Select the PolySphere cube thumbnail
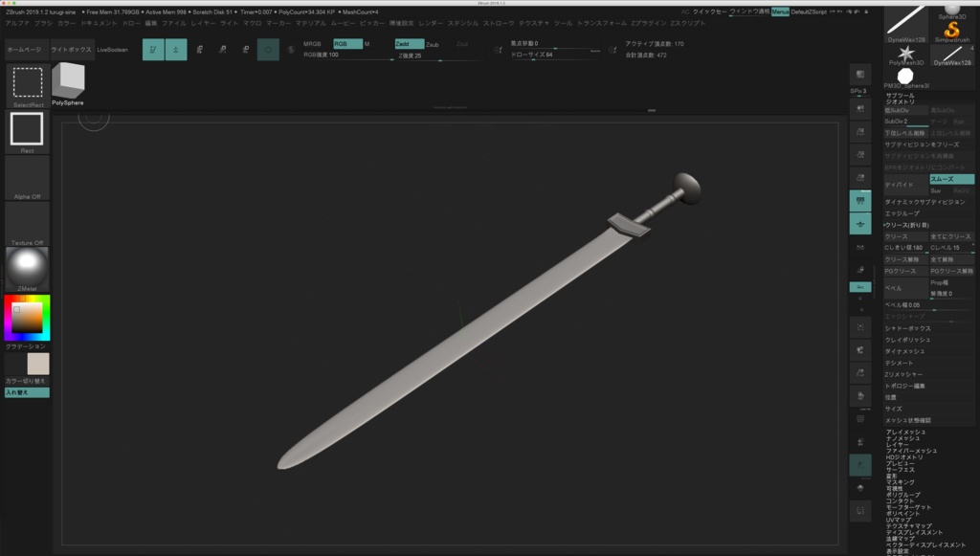980x556 pixels. coord(68,84)
